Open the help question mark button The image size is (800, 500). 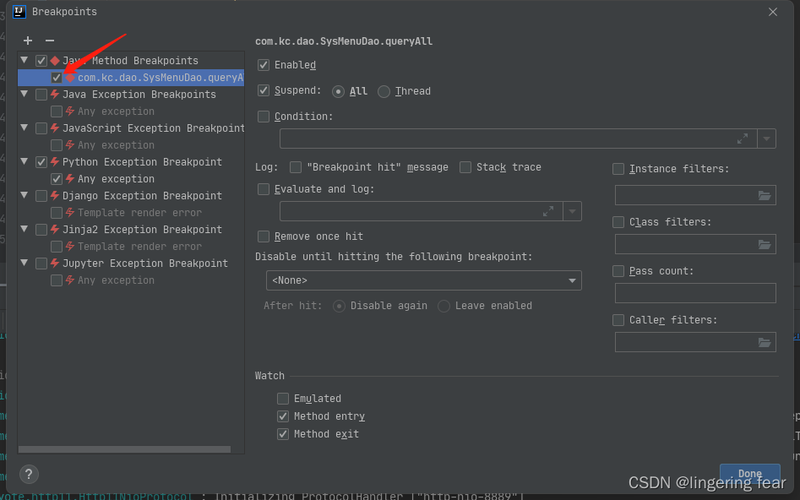(x=30, y=474)
